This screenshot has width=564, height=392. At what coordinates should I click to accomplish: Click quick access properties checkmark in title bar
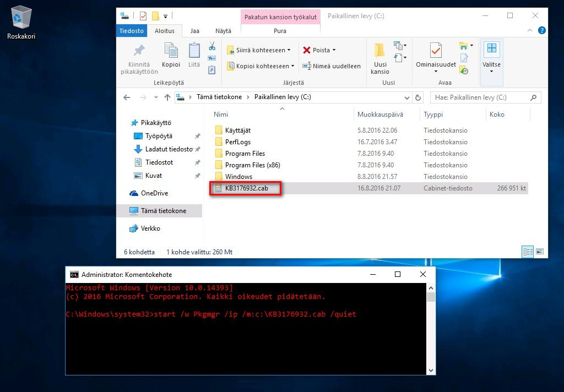coord(143,16)
